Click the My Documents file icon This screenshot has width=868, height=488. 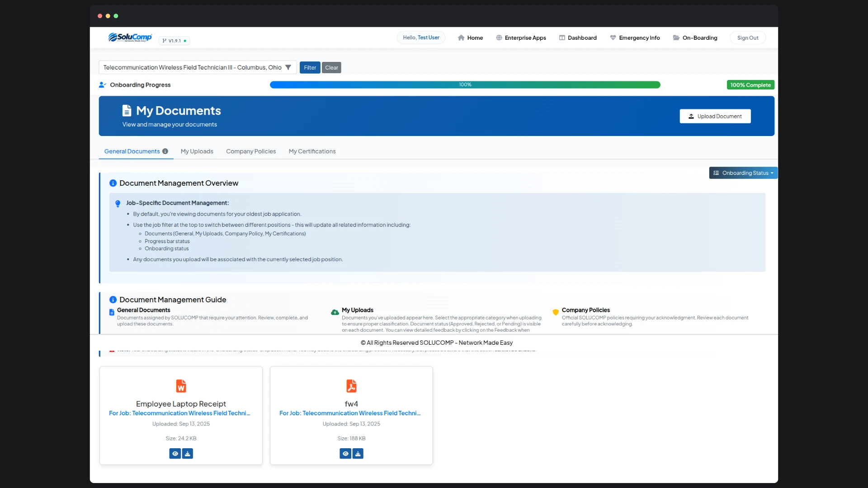[x=127, y=111]
